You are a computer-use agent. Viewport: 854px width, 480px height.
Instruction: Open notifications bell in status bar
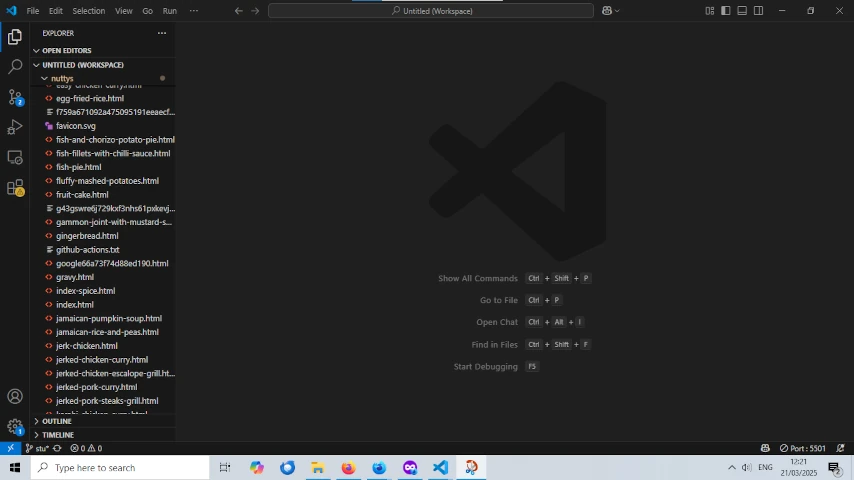pyautogui.click(x=841, y=448)
